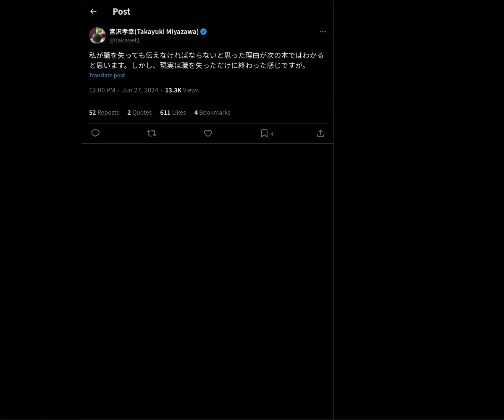Image resolution: width=504 pixels, height=420 pixels.
Task: Click the Translate post link
Action: [107, 75]
